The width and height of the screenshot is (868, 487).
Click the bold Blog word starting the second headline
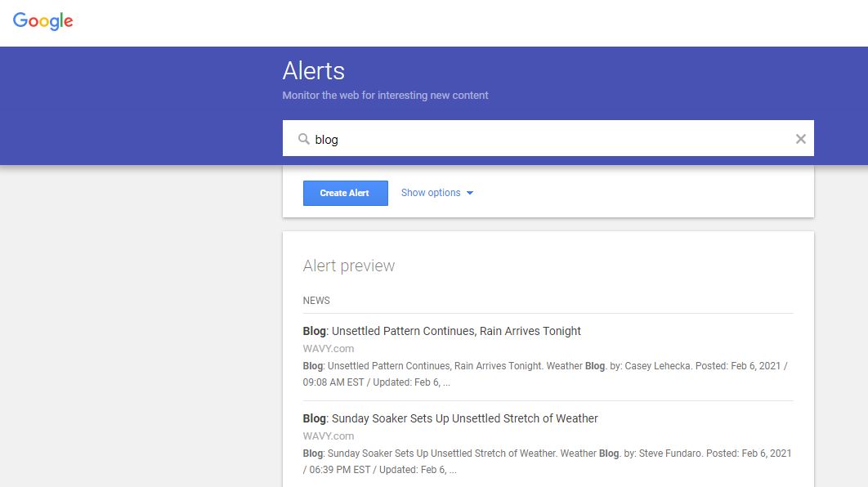click(315, 418)
